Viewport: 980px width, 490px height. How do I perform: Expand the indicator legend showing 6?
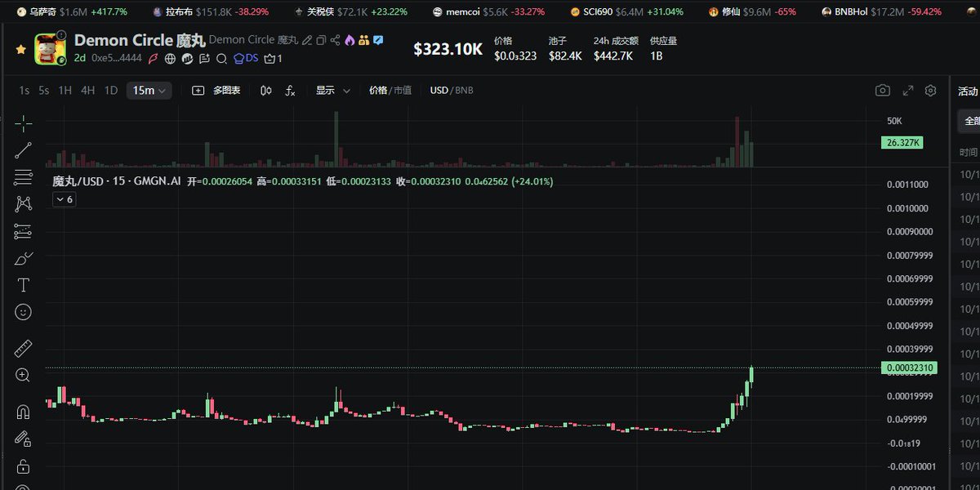65,199
